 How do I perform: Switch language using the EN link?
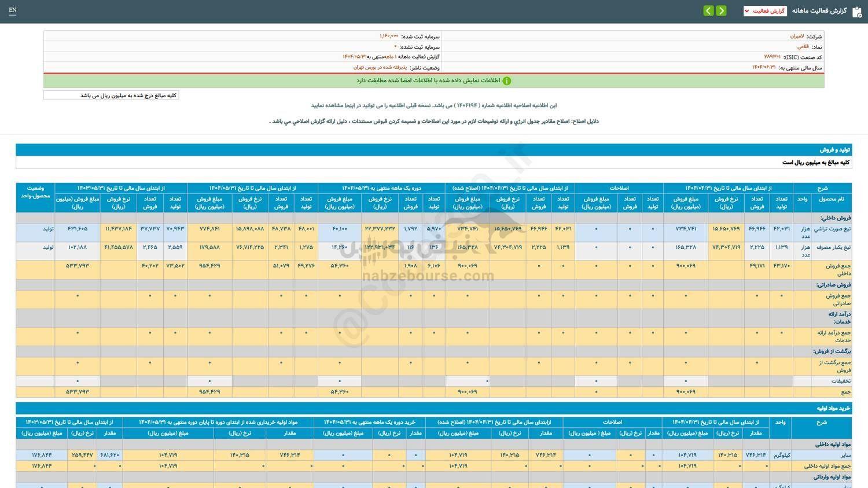point(13,10)
